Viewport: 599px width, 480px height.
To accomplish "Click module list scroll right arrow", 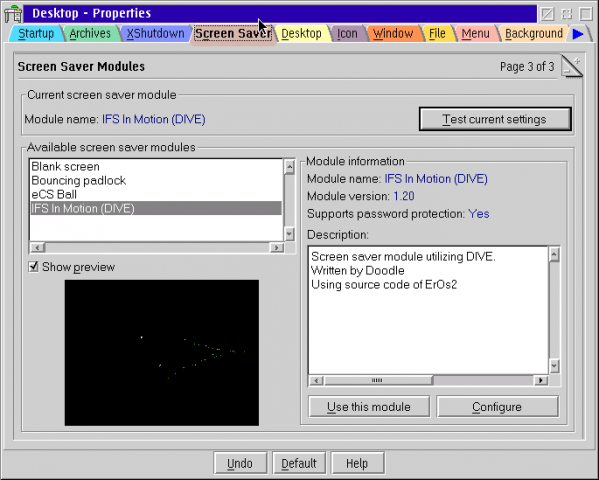I will pos(276,248).
